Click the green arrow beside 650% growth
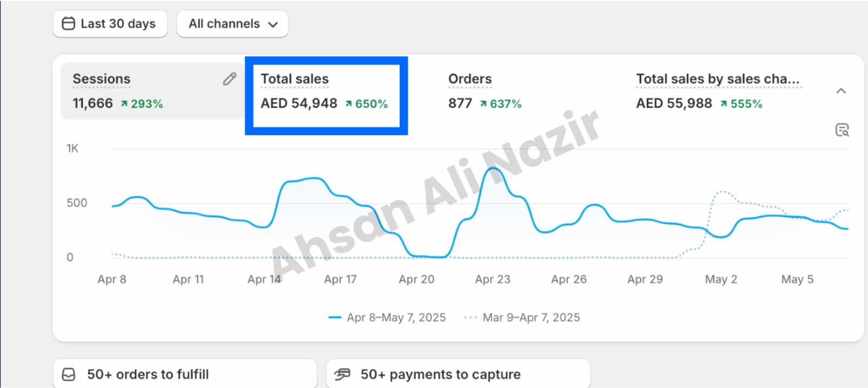 349,104
